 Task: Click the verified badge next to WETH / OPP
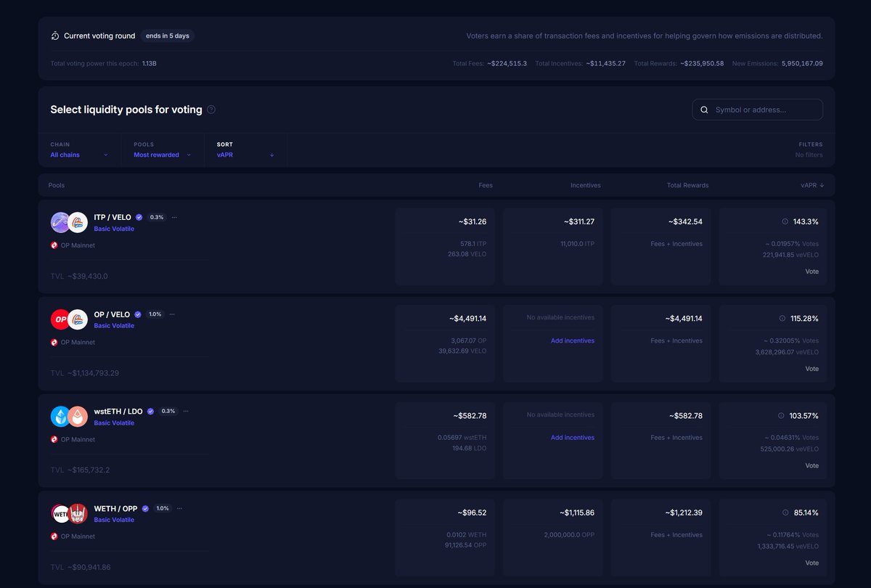coord(144,508)
